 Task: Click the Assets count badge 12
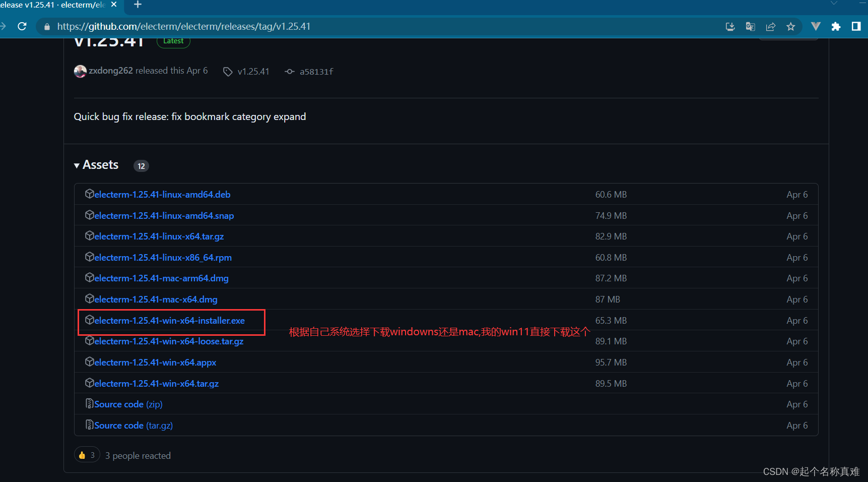pos(141,166)
